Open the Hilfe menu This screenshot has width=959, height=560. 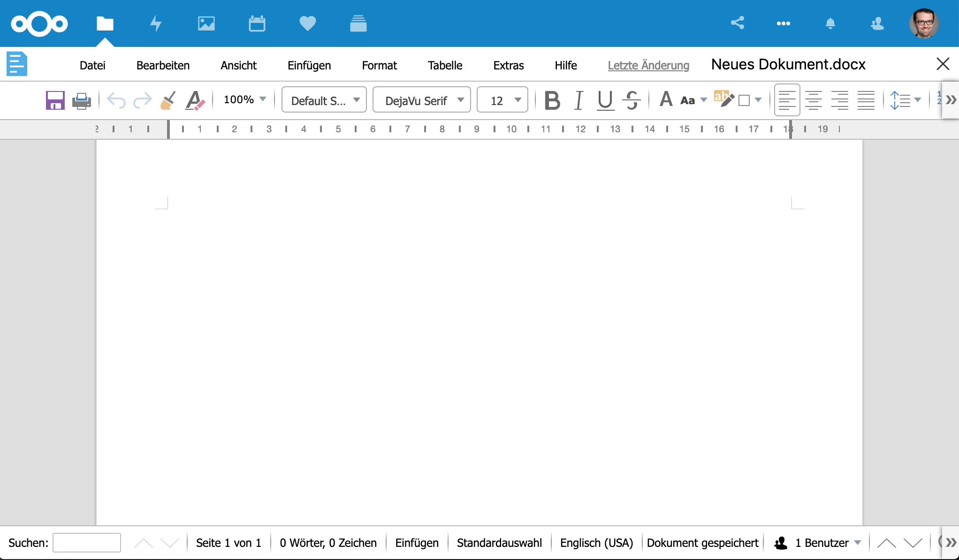[566, 66]
